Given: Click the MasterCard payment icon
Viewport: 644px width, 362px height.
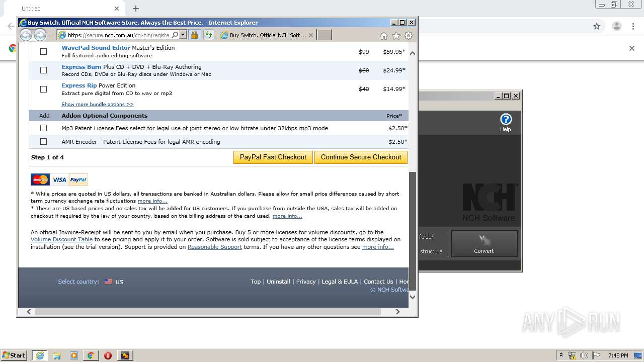Looking at the screenshot, I should pyautogui.click(x=40, y=179).
